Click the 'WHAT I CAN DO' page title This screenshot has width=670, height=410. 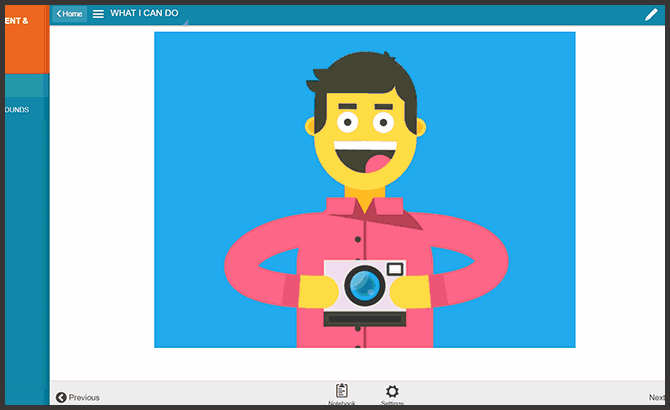(146, 14)
